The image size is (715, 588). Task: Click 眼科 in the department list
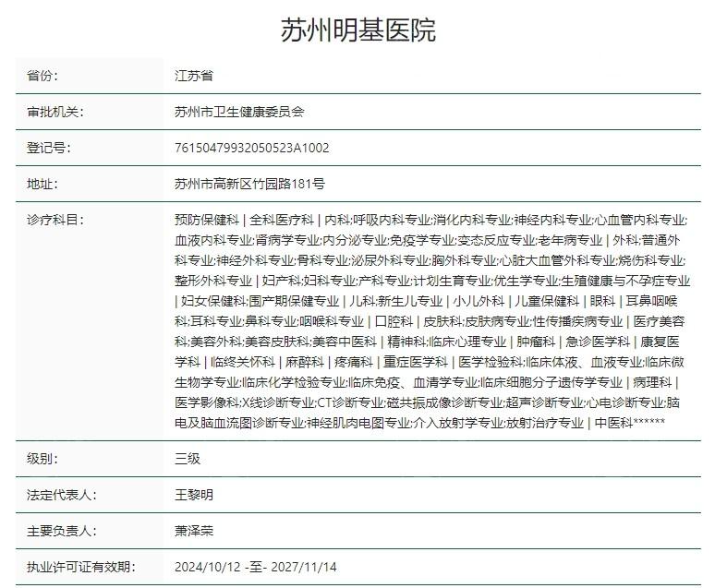(602, 301)
